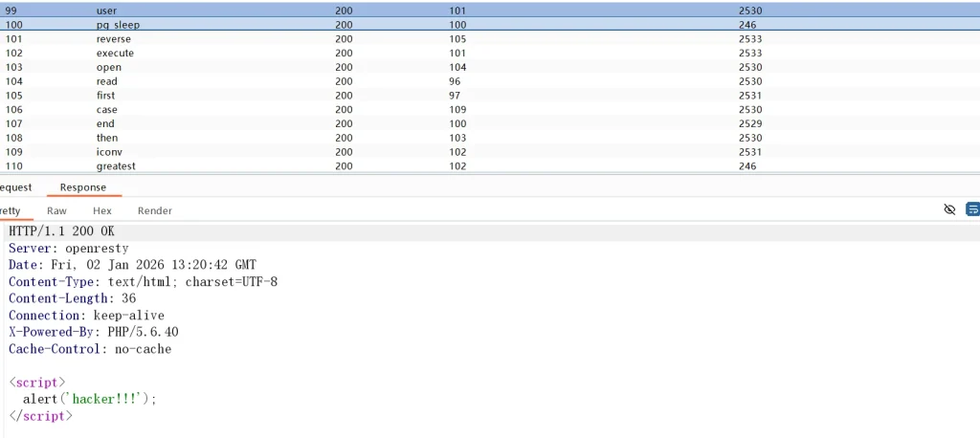Screen dimensions: 980x438
Task: Select result row 110 greatest payload
Action: pos(116,166)
